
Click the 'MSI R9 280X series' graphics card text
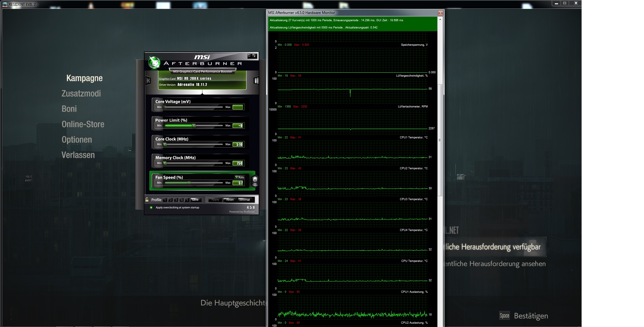tap(194, 78)
